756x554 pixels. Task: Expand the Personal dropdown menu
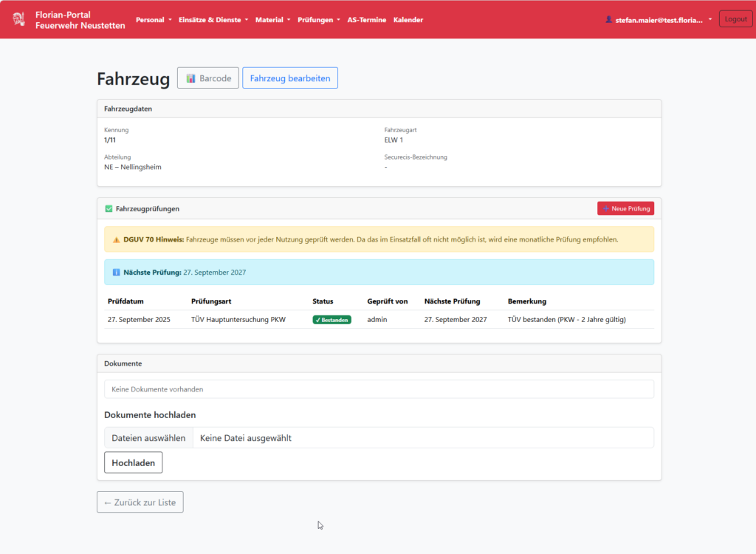154,20
